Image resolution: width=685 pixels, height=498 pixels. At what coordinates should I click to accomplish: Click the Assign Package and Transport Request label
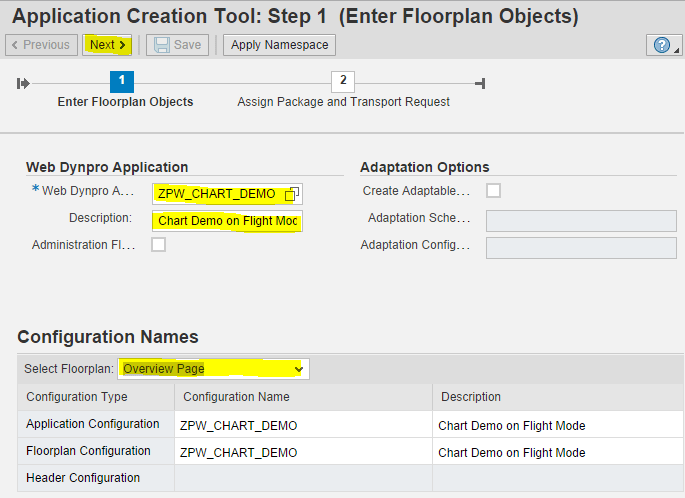[x=343, y=102]
